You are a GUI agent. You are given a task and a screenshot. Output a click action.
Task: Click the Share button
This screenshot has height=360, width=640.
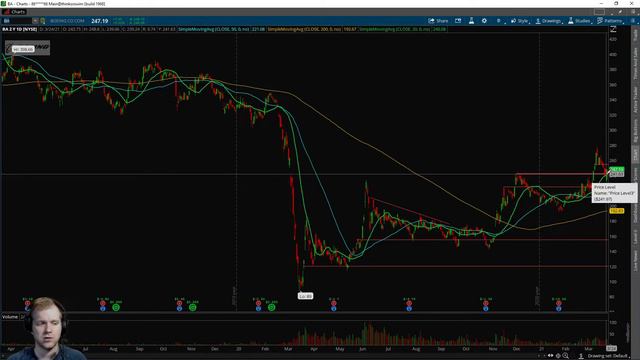438,21
